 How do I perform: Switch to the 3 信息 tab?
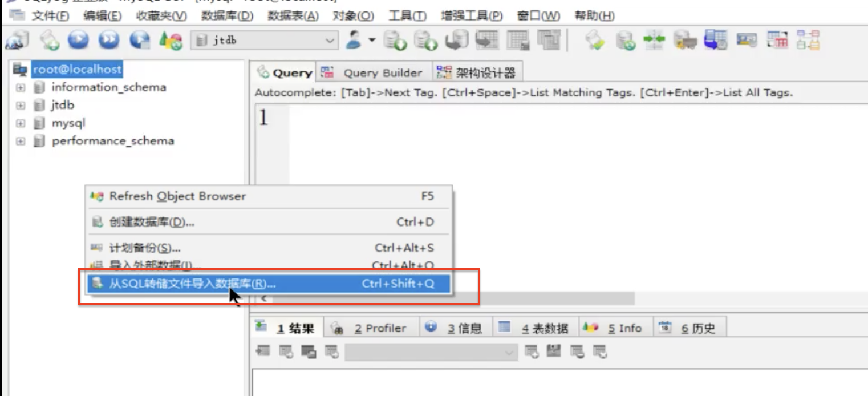click(456, 328)
